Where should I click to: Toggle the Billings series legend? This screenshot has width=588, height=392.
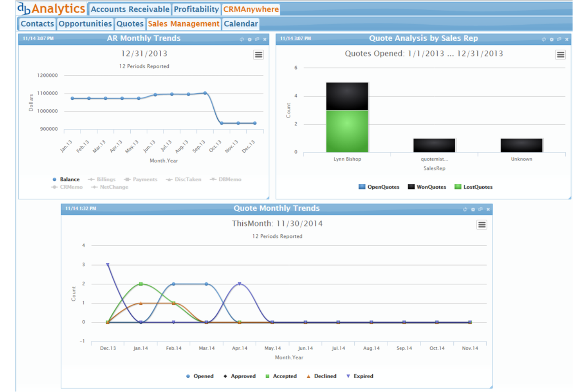pyautogui.click(x=102, y=180)
